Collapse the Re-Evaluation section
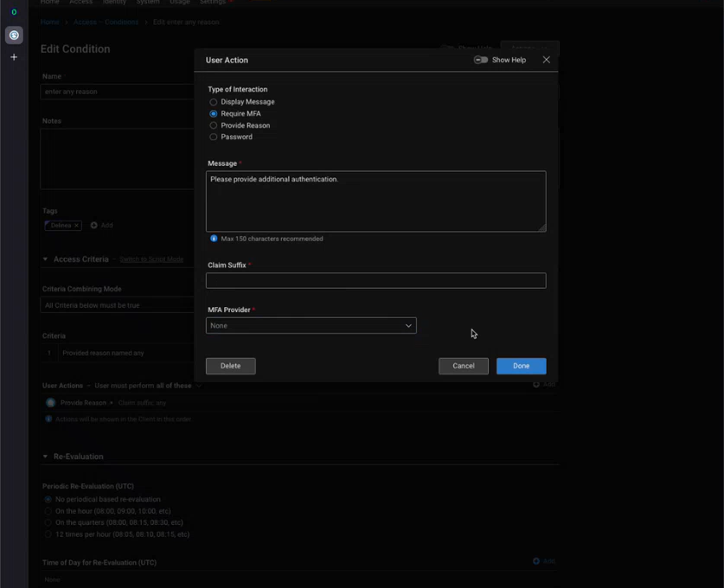This screenshot has width=724, height=588. [46, 457]
